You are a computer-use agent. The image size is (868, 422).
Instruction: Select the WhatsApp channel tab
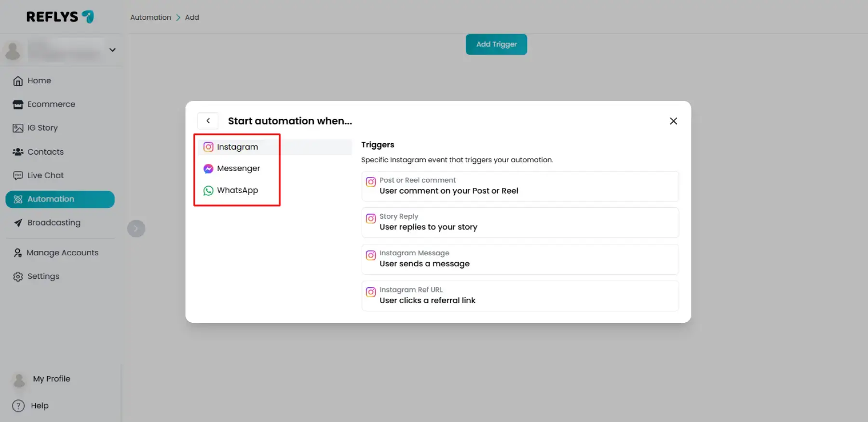[x=237, y=190]
